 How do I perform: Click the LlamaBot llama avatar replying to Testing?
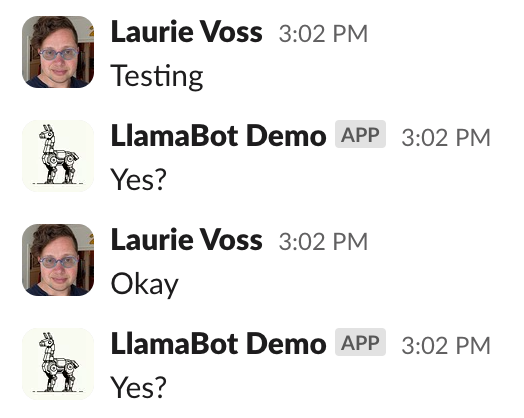click(58, 156)
